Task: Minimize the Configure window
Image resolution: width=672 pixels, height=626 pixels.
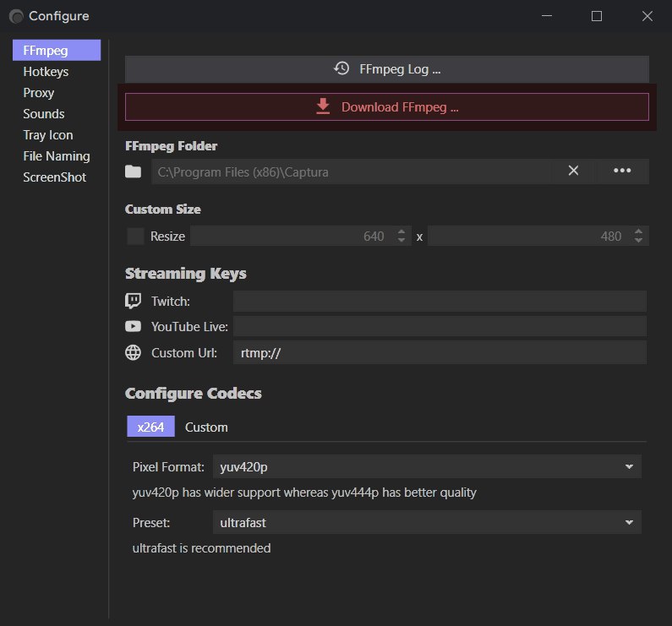Action: tap(546, 16)
